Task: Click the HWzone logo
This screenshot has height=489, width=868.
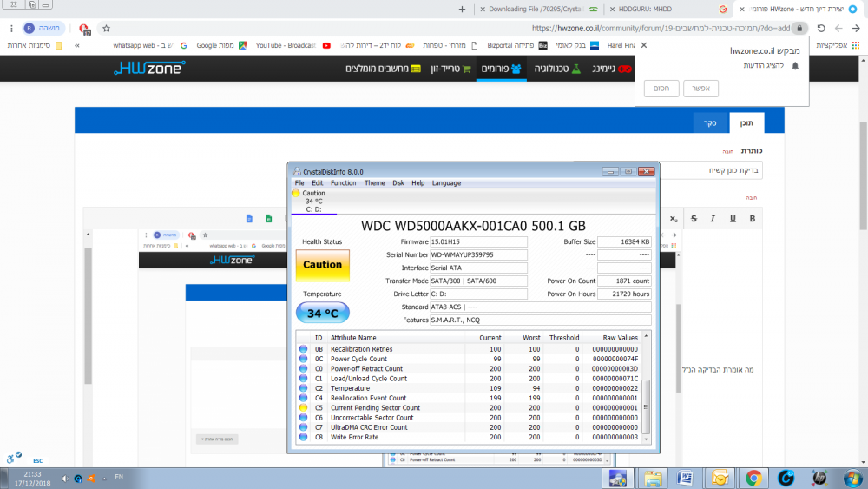Action: [x=149, y=68]
